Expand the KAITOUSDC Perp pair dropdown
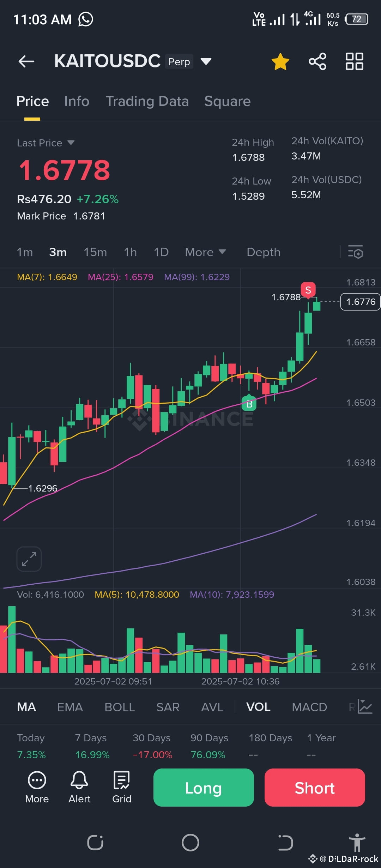The image size is (381, 868). (x=206, y=61)
